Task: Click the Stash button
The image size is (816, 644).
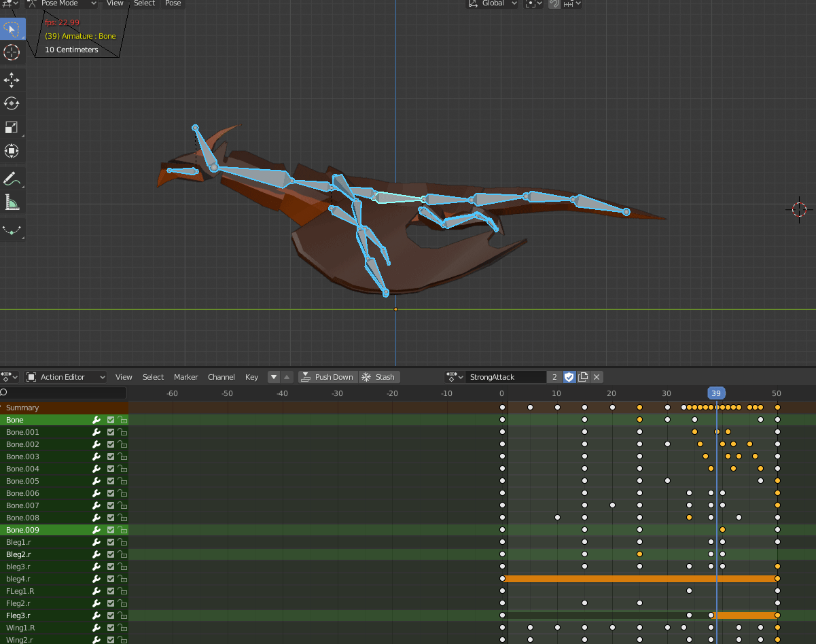Action: coord(378,377)
